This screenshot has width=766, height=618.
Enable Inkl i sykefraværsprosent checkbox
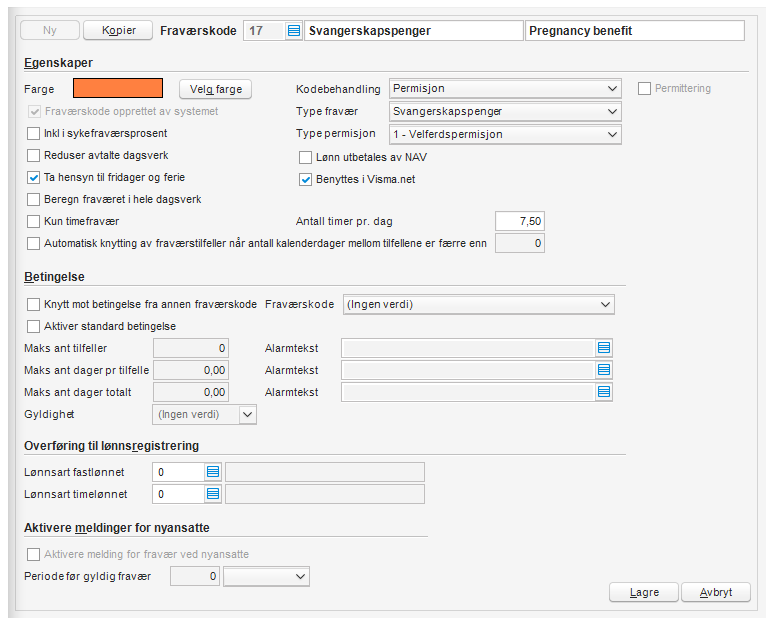(34, 133)
